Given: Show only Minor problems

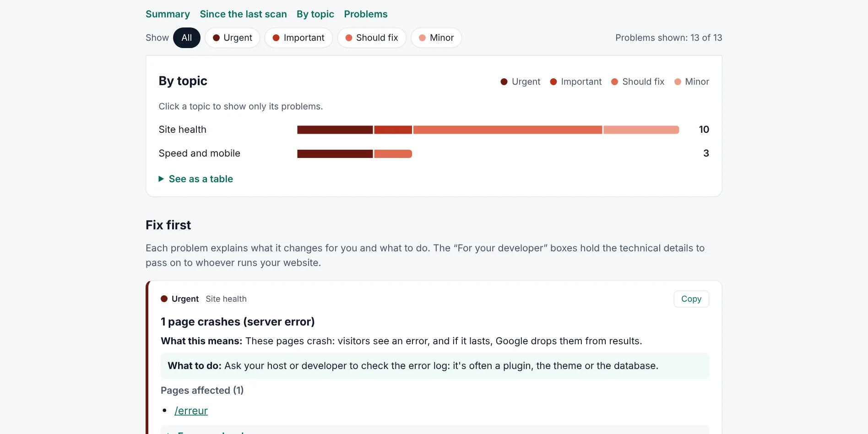Looking at the screenshot, I should click(436, 38).
